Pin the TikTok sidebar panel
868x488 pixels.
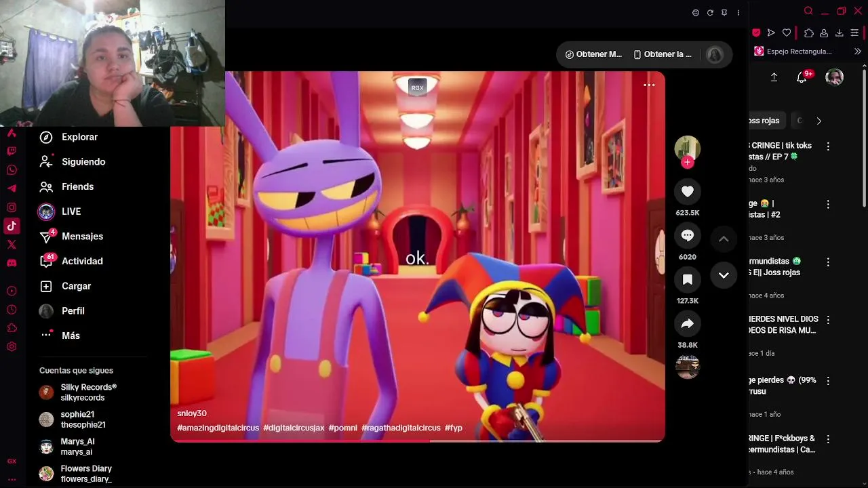tap(724, 13)
